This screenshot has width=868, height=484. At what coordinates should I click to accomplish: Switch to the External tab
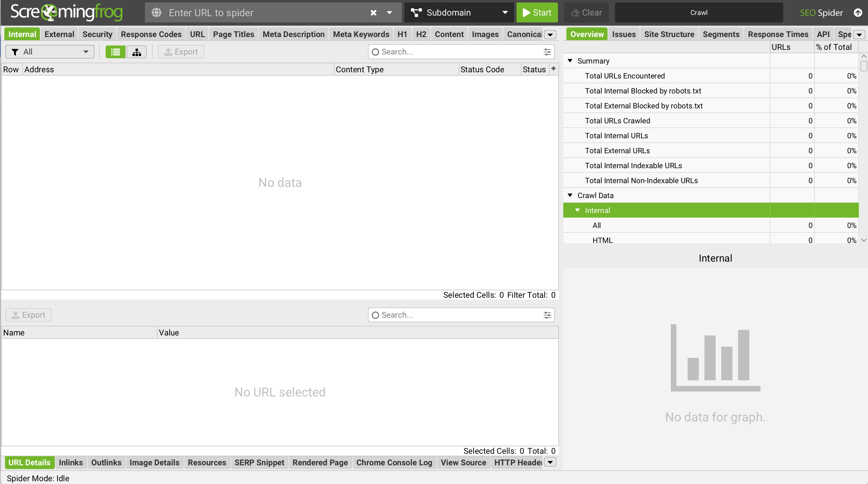[59, 34]
